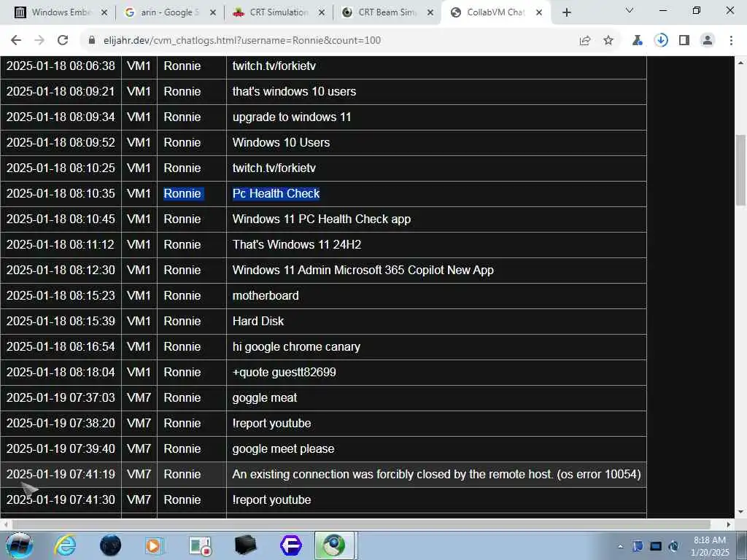Image resolution: width=747 pixels, height=560 pixels.
Task: Click the os error 10054 message
Action: click(436, 474)
